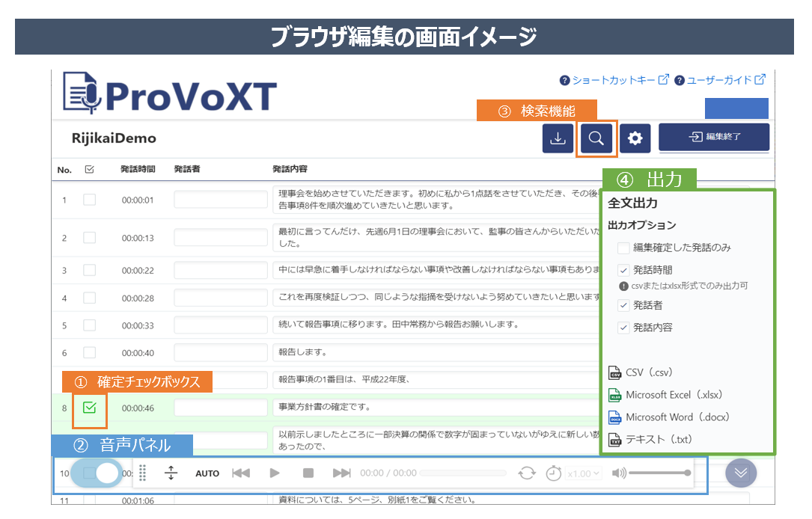Export as Microsoft Excel (.xlsx)
This screenshot has height=519, width=812.
pyautogui.click(x=665, y=395)
